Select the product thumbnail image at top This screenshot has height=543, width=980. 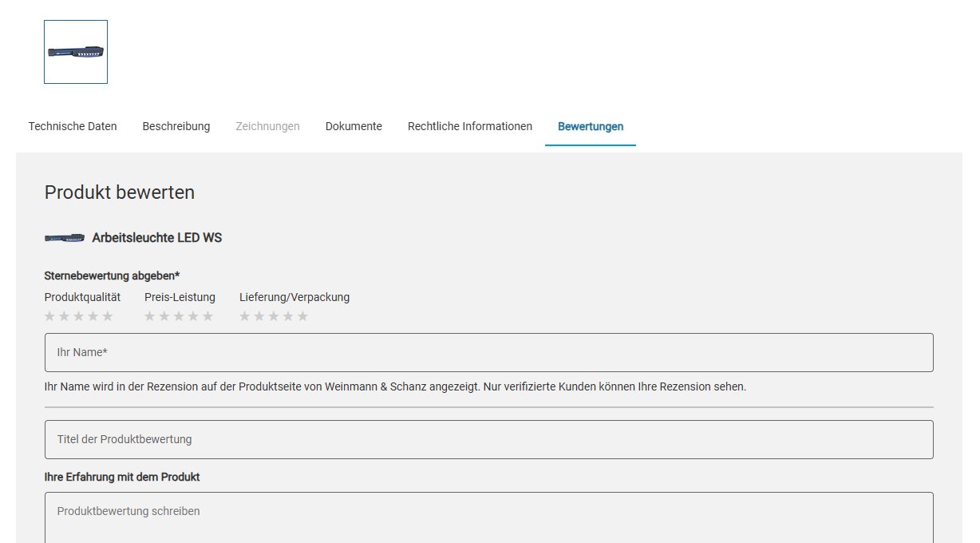[76, 52]
